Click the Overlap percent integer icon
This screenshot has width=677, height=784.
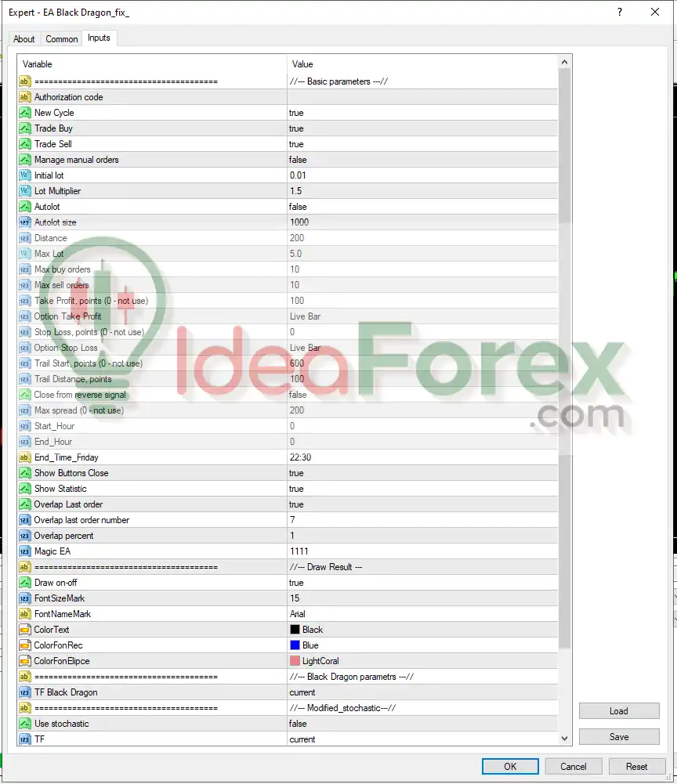[x=25, y=536]
